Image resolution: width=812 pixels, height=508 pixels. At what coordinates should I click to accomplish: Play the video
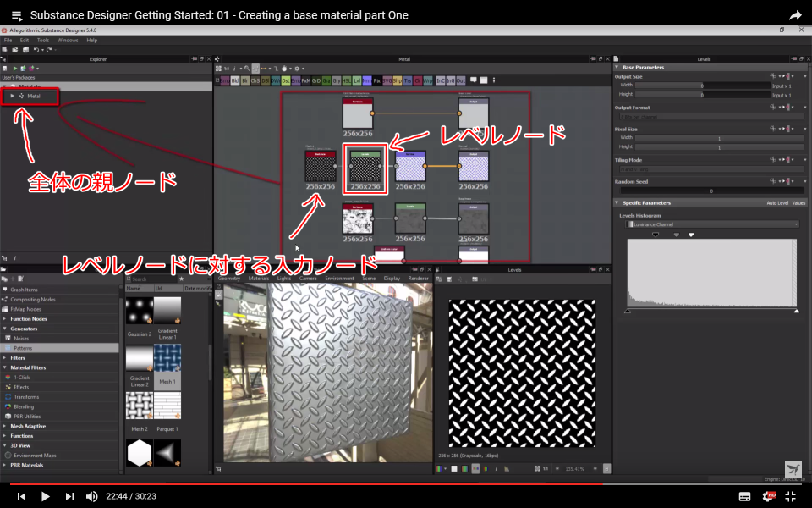(x=45, y=496)
